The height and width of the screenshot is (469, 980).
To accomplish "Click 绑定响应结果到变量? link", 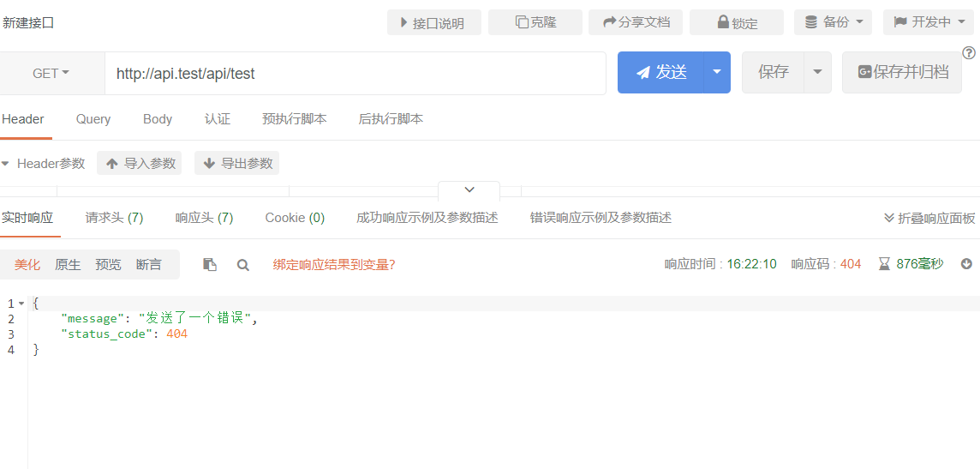I will (334, 265).
